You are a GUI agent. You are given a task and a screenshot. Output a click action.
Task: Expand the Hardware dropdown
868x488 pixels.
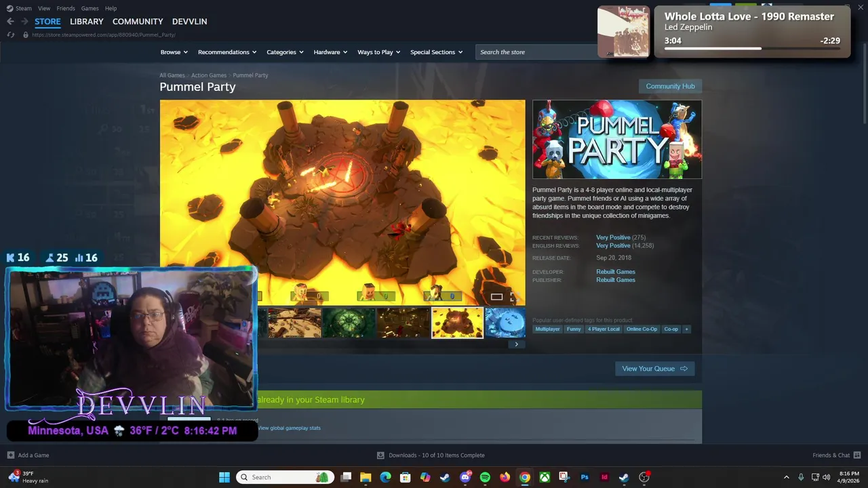(x=330, y=52)
